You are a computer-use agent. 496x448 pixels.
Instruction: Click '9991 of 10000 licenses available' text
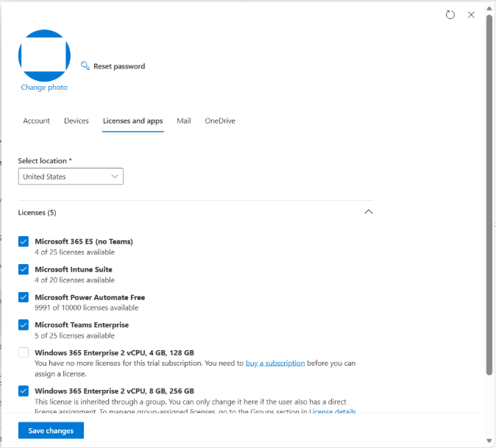(x=87, y=307)
